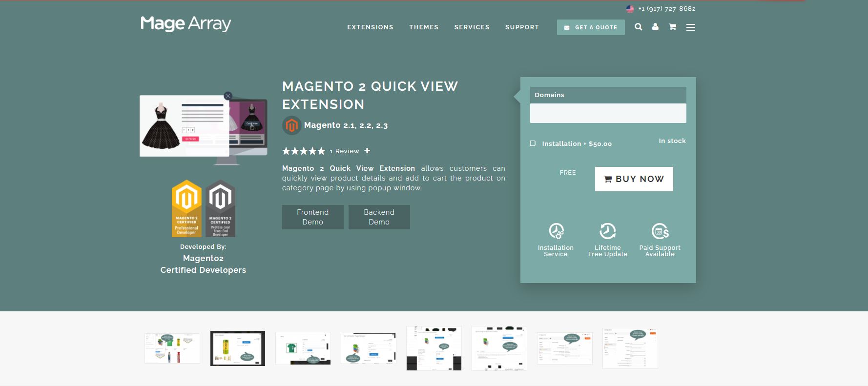Open the hamburger menu icon

coord(690,27)
